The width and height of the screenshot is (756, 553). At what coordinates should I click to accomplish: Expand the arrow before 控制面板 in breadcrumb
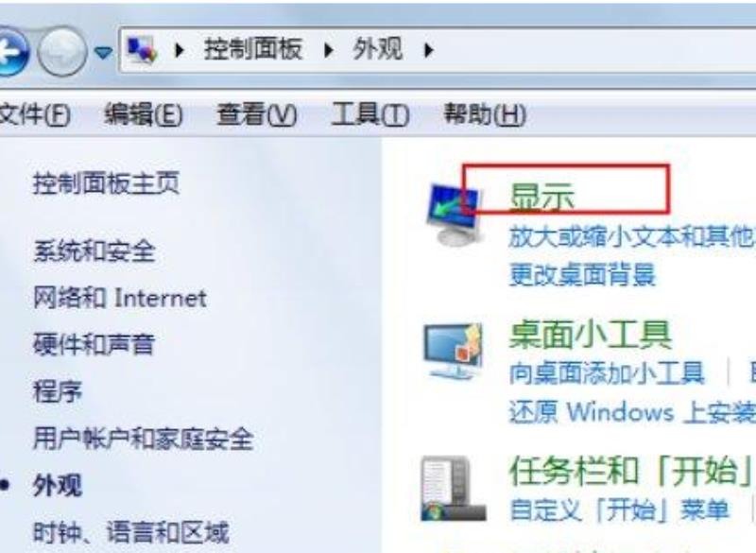[x=180, y=50]
